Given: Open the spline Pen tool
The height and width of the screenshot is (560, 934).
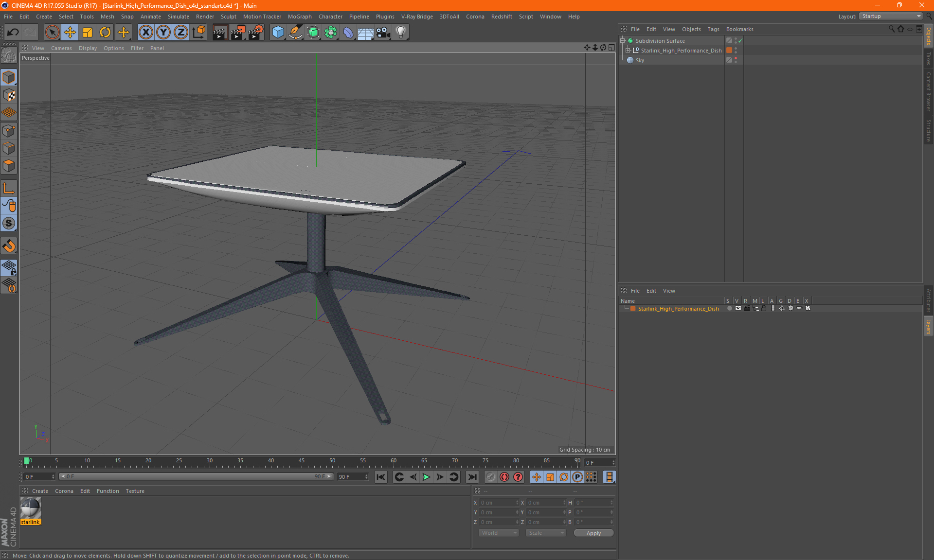Looking at the screenshot, I should (x=296, y=32).
